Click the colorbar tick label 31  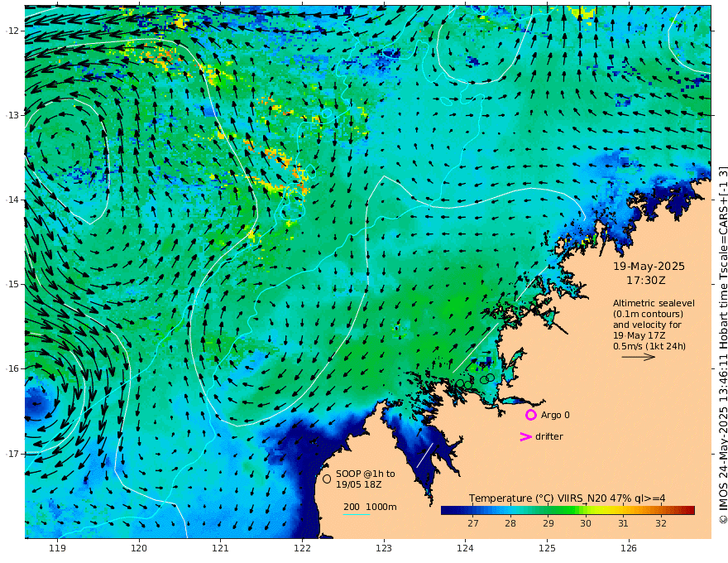coord(623,523)
